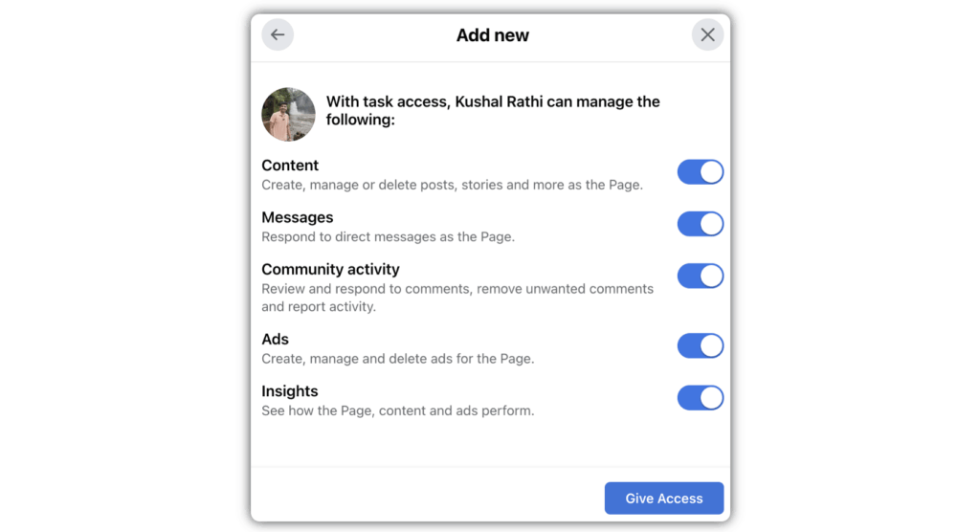Click the Messages permission heading

[297, 217]
